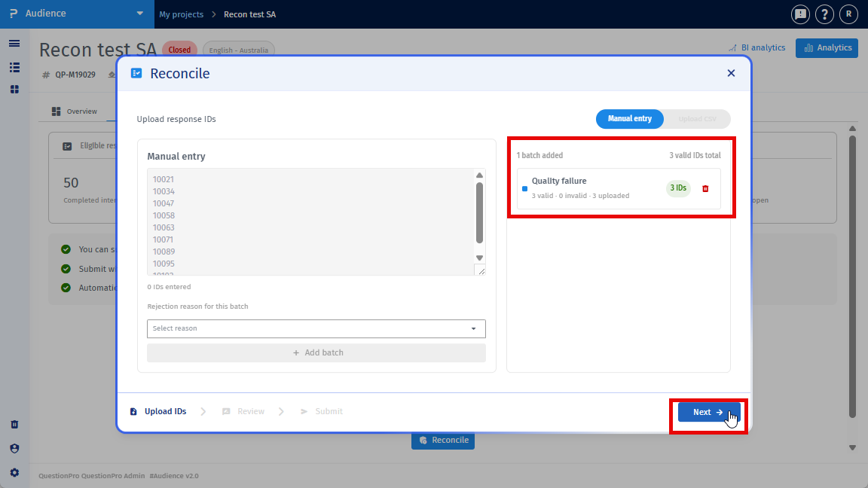This screenshot has width=868, height=488.
Task: Click the Closed status badge
Action: (x=179, y=50)
